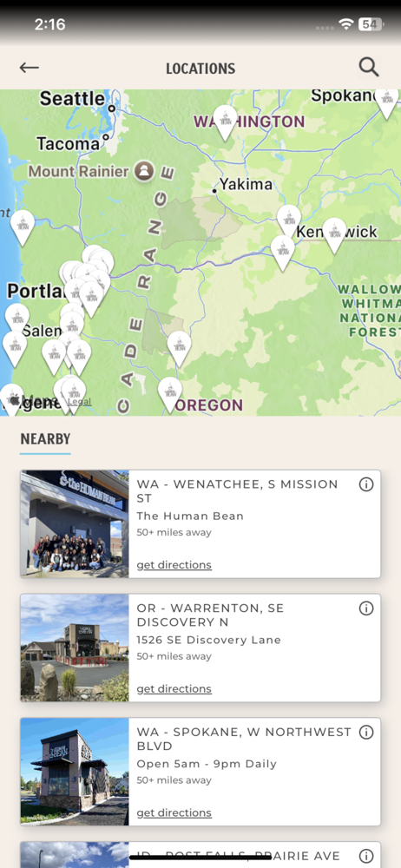Select the map pin near Spokane
This screenshot has height=868, width=401.
[x=386, y=101]
